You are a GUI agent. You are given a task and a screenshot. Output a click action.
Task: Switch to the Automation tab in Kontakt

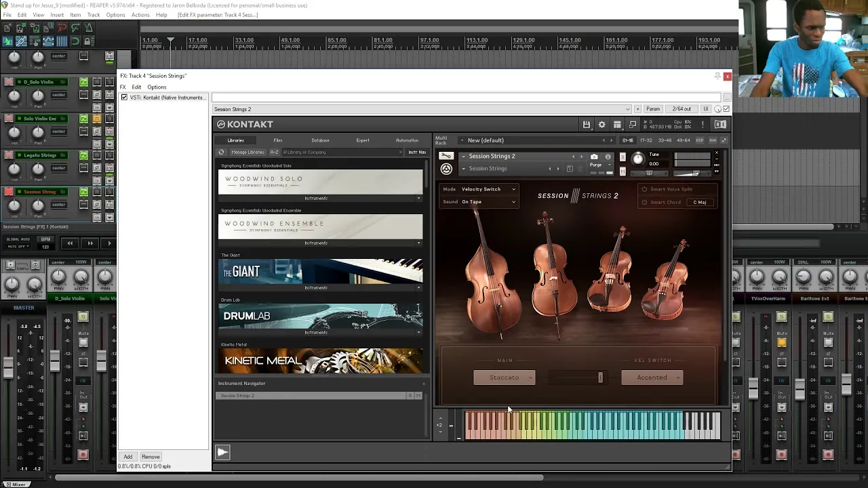pyautogui.click(x=407, y=140)
